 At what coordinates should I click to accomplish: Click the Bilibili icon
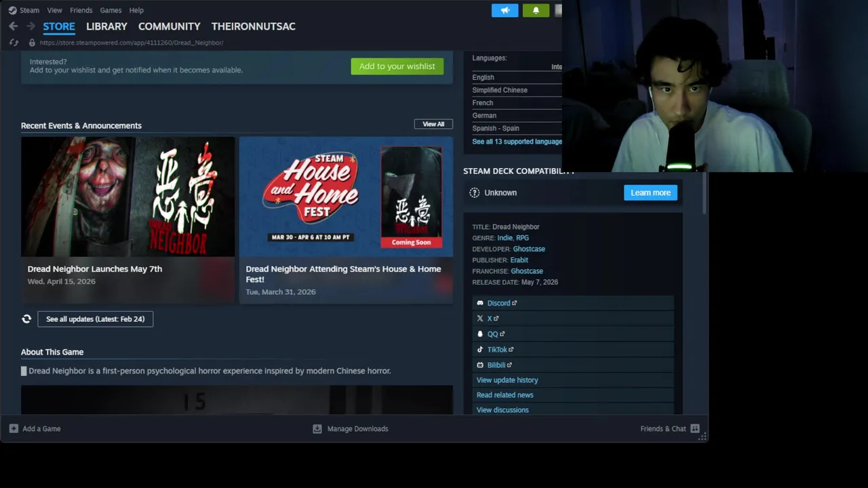click(480, 365)
